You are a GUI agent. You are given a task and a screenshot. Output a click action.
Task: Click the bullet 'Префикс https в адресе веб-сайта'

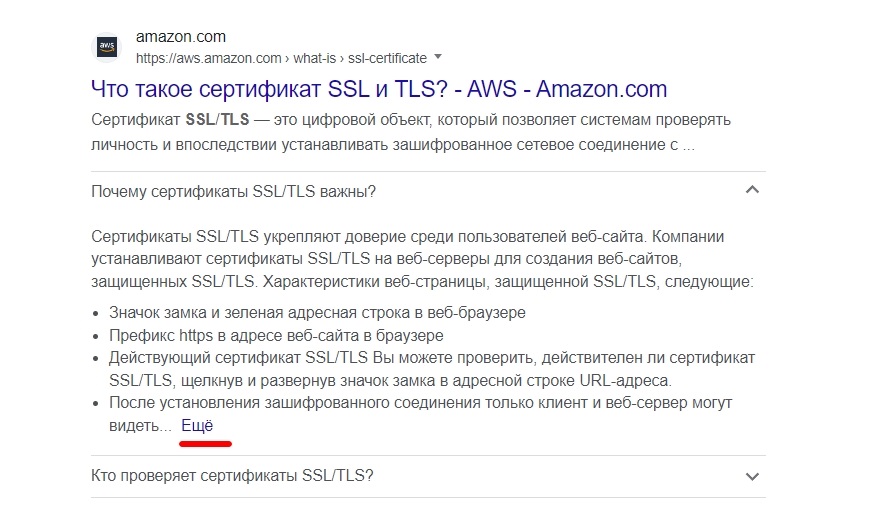[275, 335]
